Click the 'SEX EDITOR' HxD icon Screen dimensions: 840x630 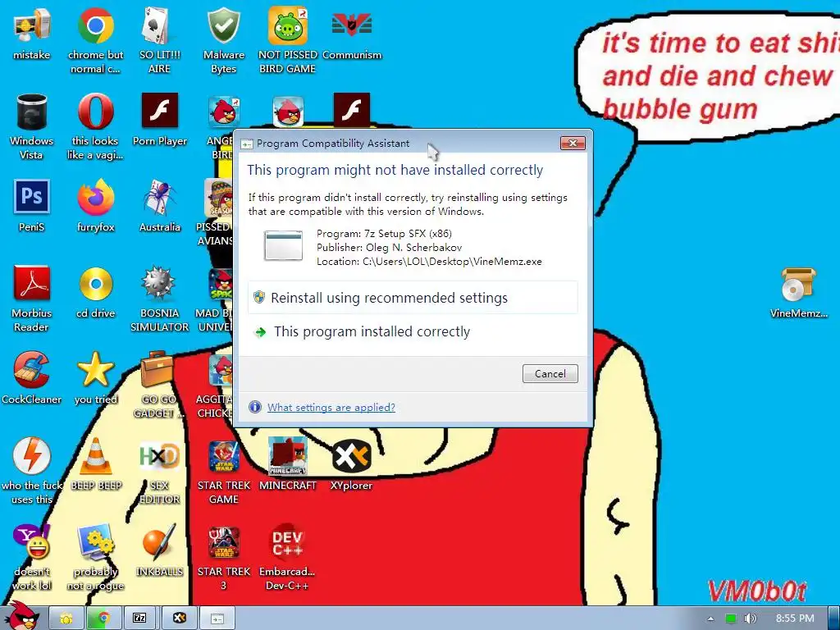[159, 472]
